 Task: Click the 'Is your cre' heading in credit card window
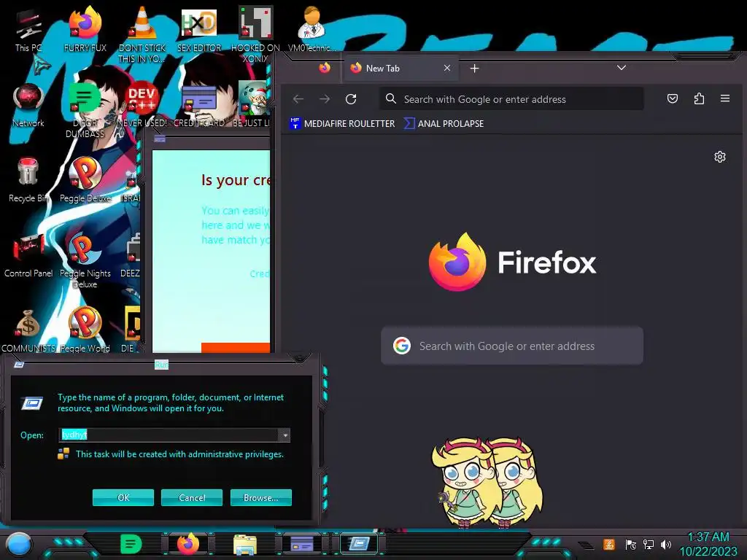(x=236, y=180)
